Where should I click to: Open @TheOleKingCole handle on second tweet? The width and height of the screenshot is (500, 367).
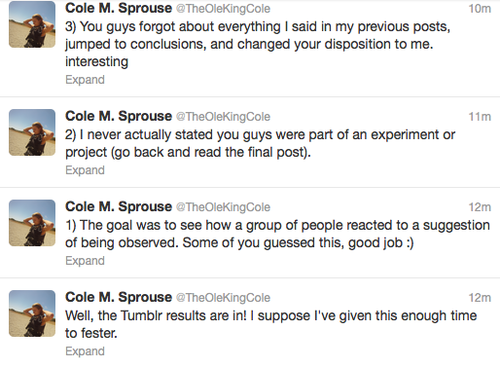click(223, 117)
